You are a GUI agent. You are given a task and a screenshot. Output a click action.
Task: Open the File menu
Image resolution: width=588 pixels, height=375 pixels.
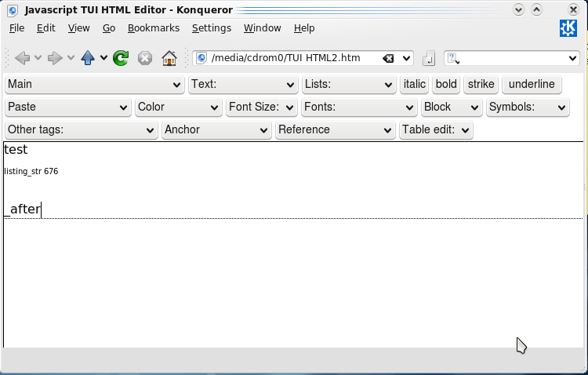pos(17,28)
